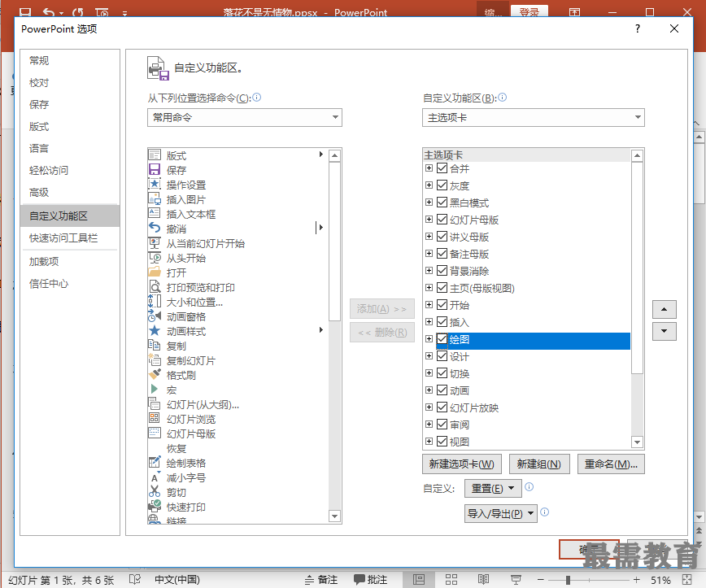This screenshot has height=588, width=706.
Task: Uncheck the 设计 tab checkbox
Action: 442,356
